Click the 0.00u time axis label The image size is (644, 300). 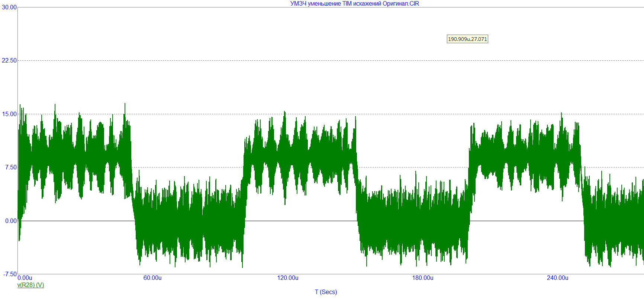[25, 278]
